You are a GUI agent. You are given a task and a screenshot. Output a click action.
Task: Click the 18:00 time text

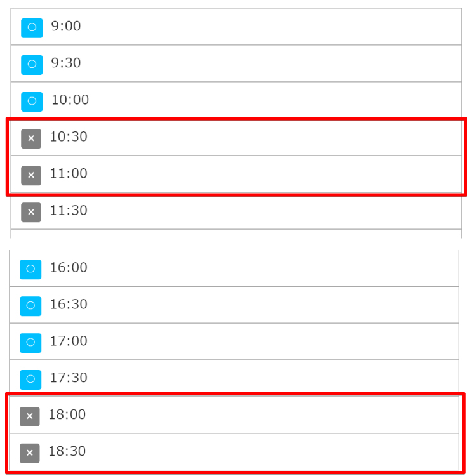point(67,415)
